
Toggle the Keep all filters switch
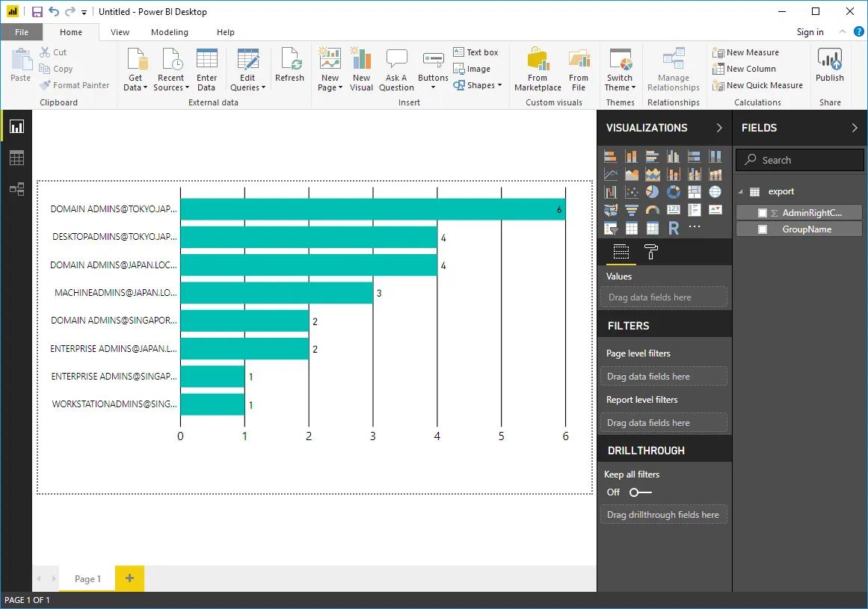click(641, 492)
